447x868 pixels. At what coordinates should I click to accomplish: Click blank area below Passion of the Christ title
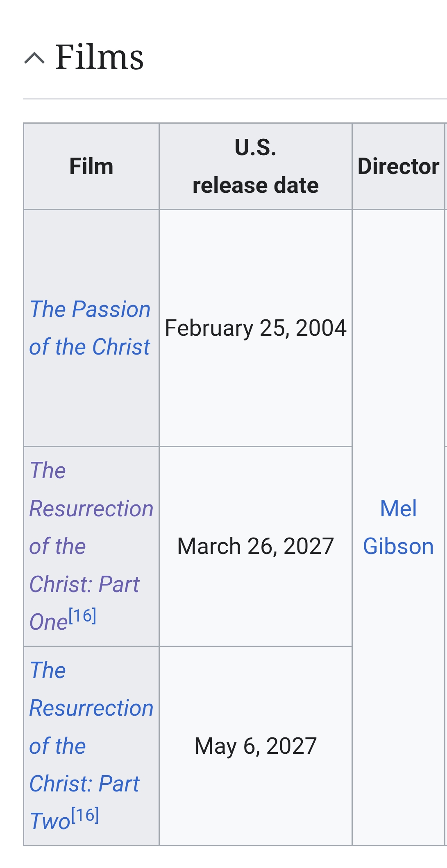(91, 401)
